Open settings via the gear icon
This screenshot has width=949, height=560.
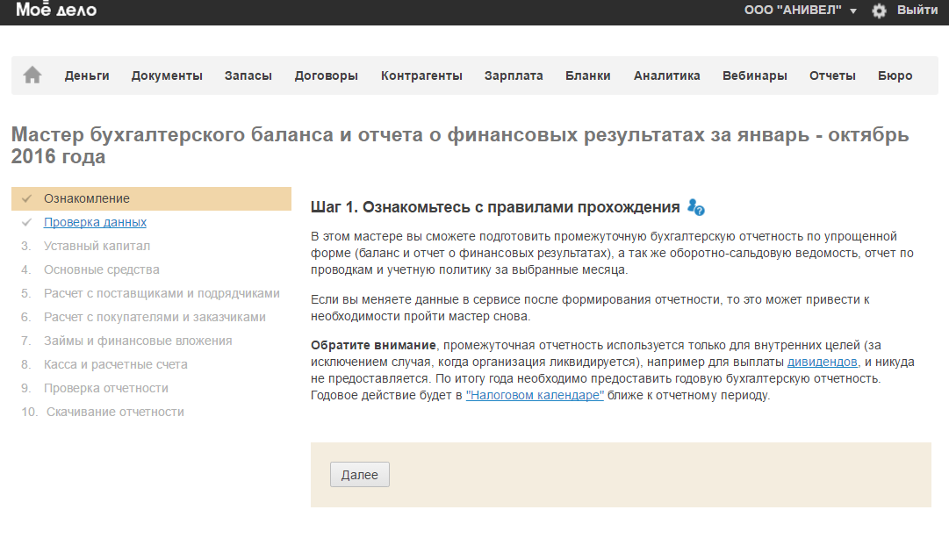pos(879,11)
